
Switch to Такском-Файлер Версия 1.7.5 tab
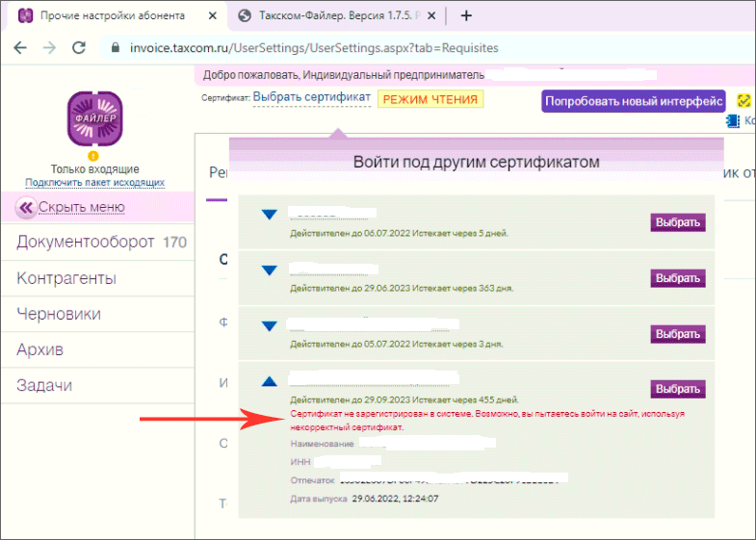[339, 16]
